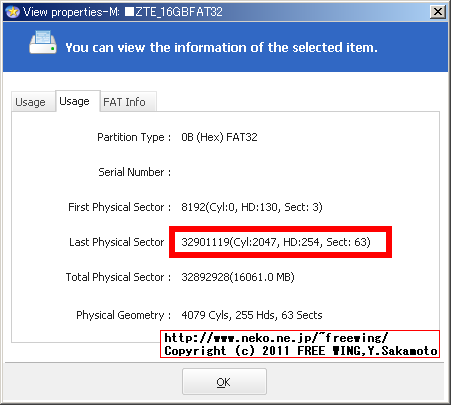The width and height of the screenshot is (451, 405).
Task: Click the title bar text ZTE_16GBFAT32
Action: (x=179, y=12)
